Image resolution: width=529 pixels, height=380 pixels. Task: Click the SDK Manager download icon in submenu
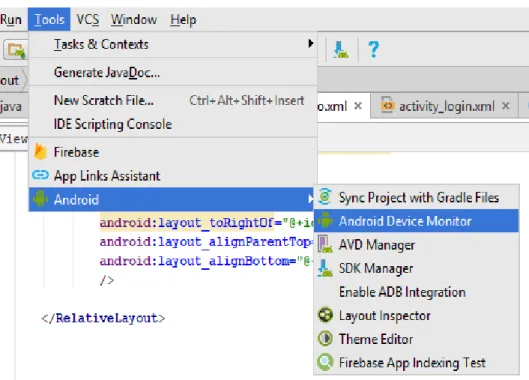[325, 268]
